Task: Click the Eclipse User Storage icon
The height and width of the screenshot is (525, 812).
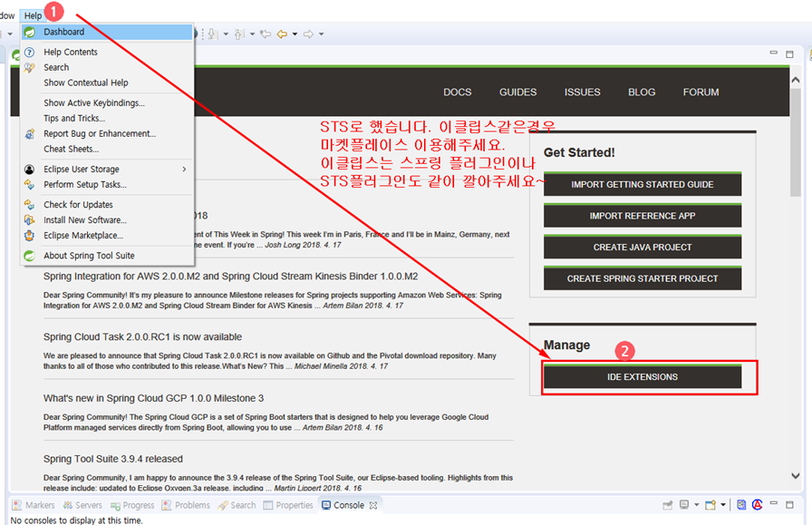Action: 30,170
